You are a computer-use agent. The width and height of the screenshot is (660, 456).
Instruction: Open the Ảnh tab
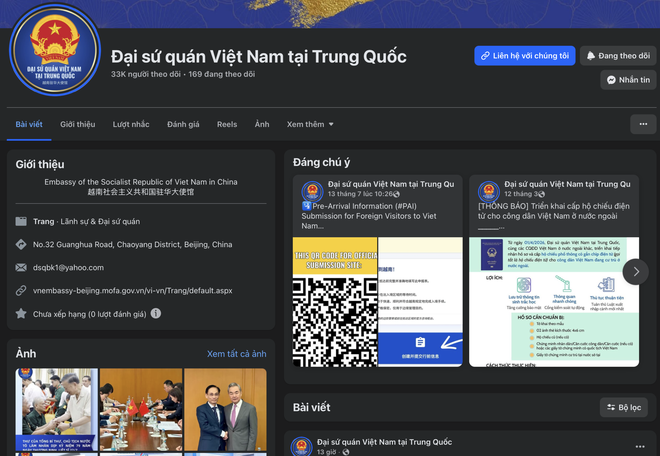[262, 124]
